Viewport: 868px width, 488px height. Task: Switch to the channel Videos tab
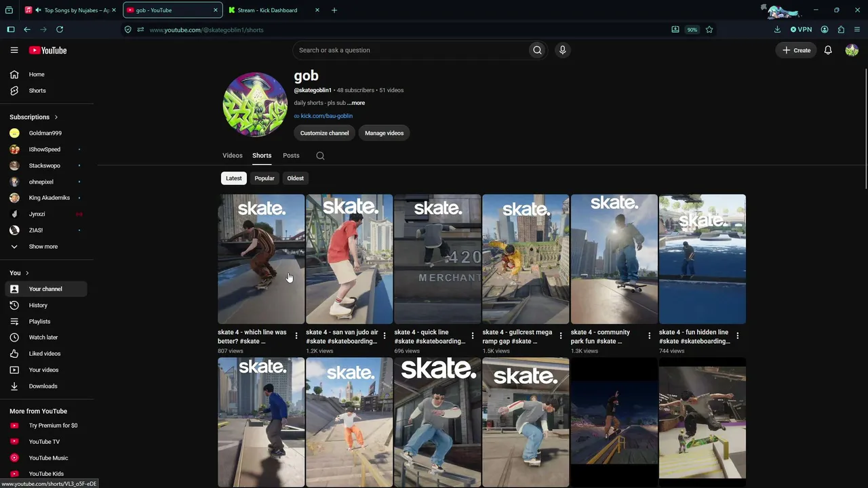click(232, 156)
